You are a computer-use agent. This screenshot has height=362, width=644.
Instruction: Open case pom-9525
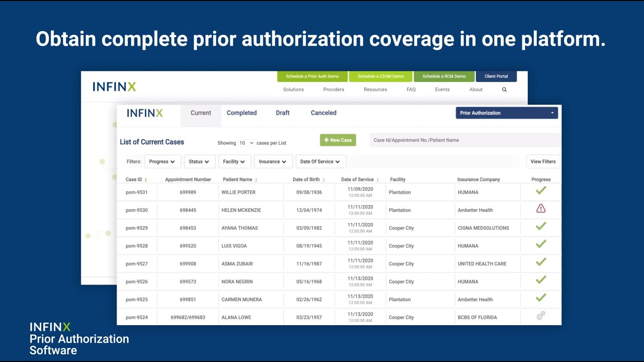(137, 299)
